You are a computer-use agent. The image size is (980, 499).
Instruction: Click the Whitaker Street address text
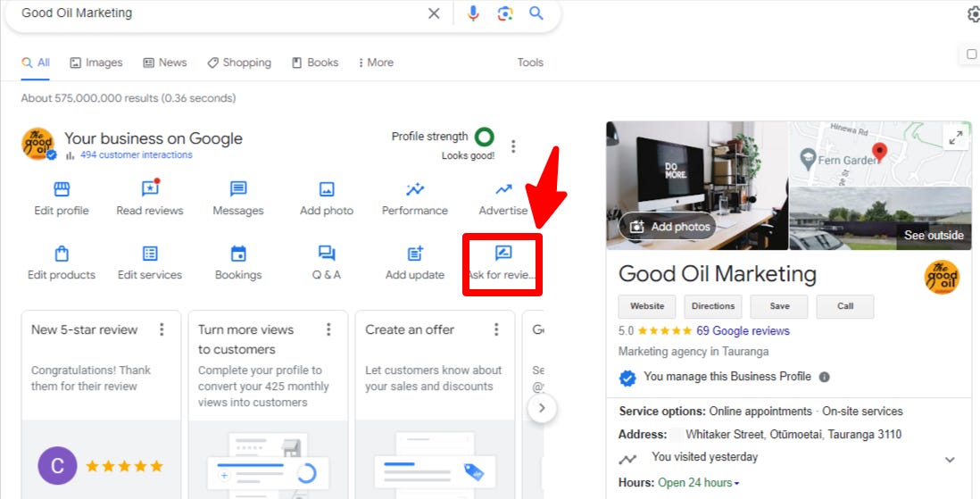point(793,434)
